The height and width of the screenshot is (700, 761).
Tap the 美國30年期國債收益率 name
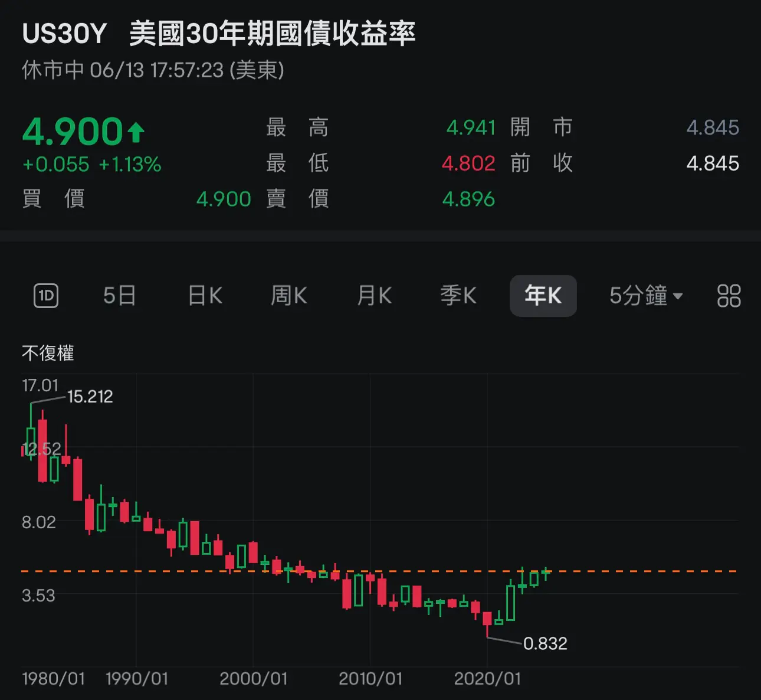pyautogui.click(x=273, y=34)
